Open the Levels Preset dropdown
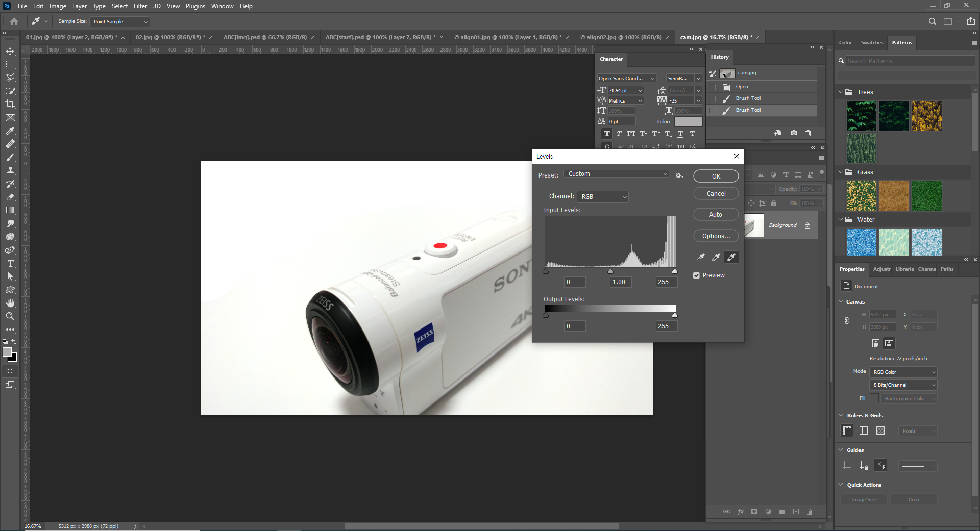Viewport: 980px width, 531px height. point(616,174)
